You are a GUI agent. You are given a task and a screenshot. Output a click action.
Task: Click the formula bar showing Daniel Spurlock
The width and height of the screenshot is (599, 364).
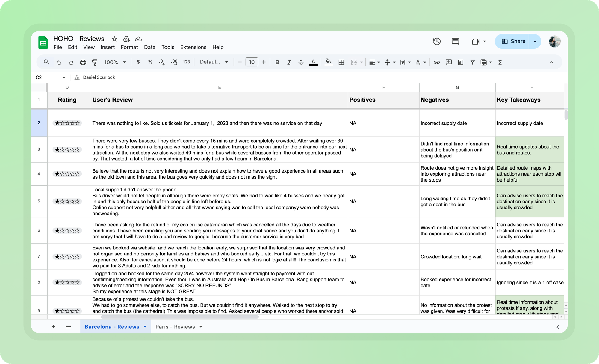click(323, 77)
